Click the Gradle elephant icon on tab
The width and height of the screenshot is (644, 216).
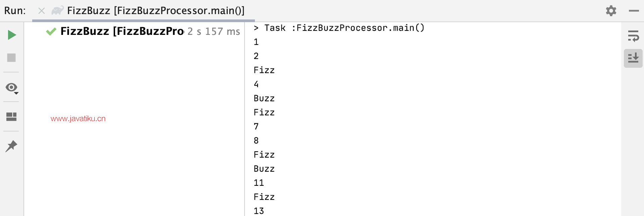[57, 10]
